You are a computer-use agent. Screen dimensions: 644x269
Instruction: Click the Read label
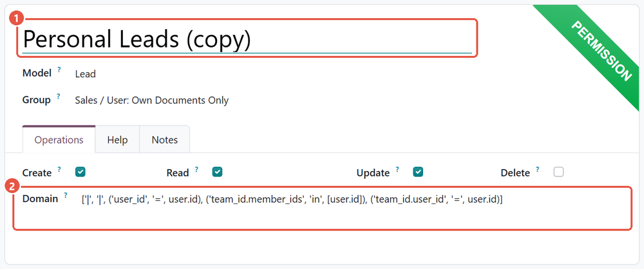178,173
